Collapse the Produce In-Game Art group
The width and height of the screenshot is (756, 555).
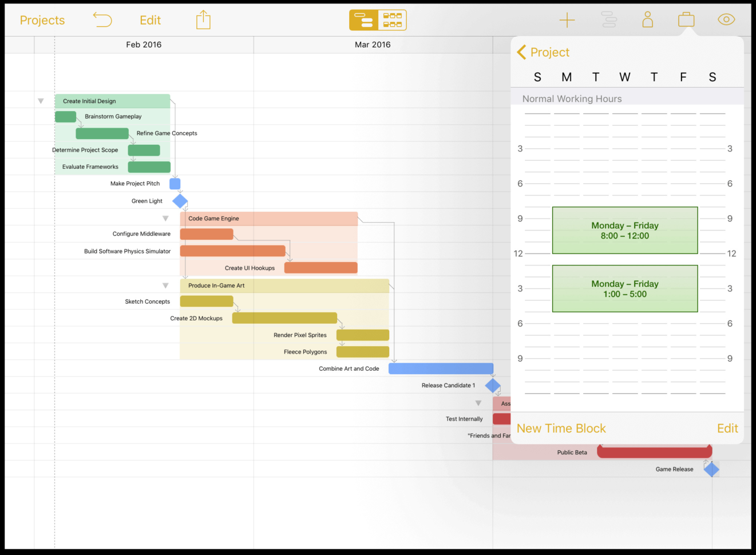(165, 285)
